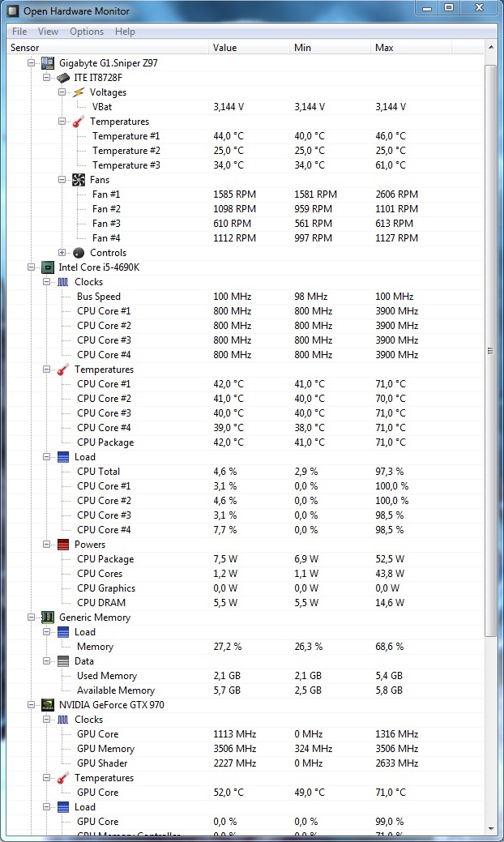Collapse the NVIDIA GeForce GTX 970 node
504x842 pixels.
click(31, 705)
